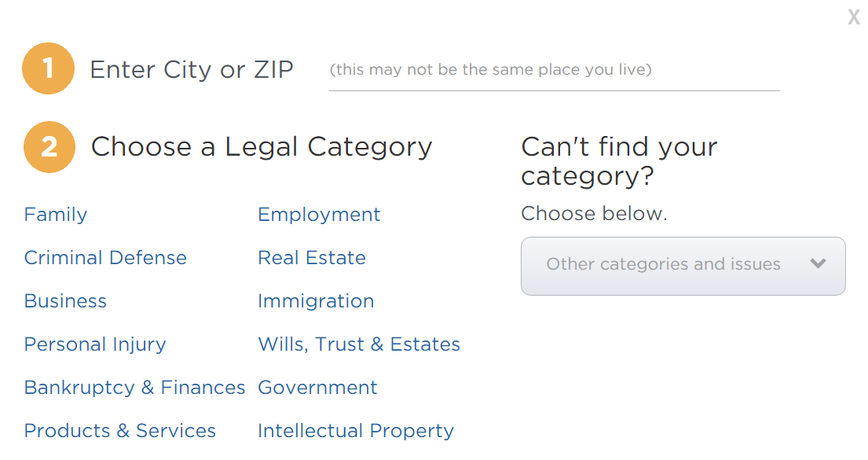The height and width of the screenshot is (460, 868).
Task: Choose the Immigration legal category
Action: (316, 301)
